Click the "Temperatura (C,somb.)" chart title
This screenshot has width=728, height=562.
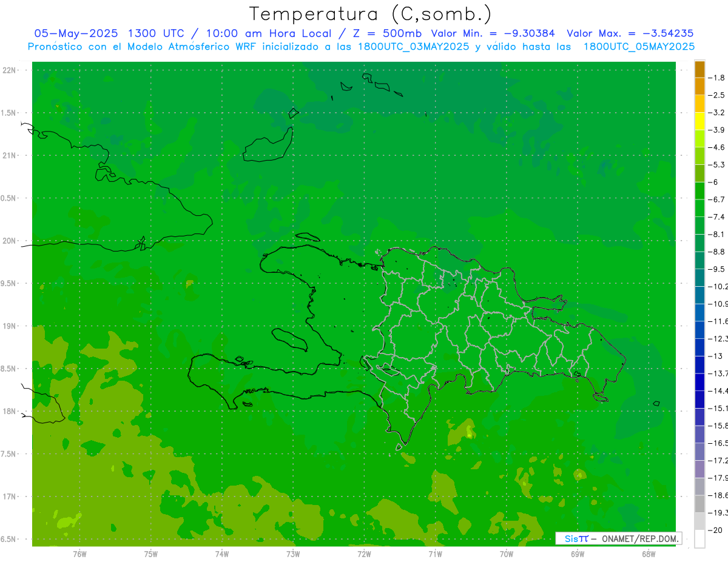pos(371,14)
